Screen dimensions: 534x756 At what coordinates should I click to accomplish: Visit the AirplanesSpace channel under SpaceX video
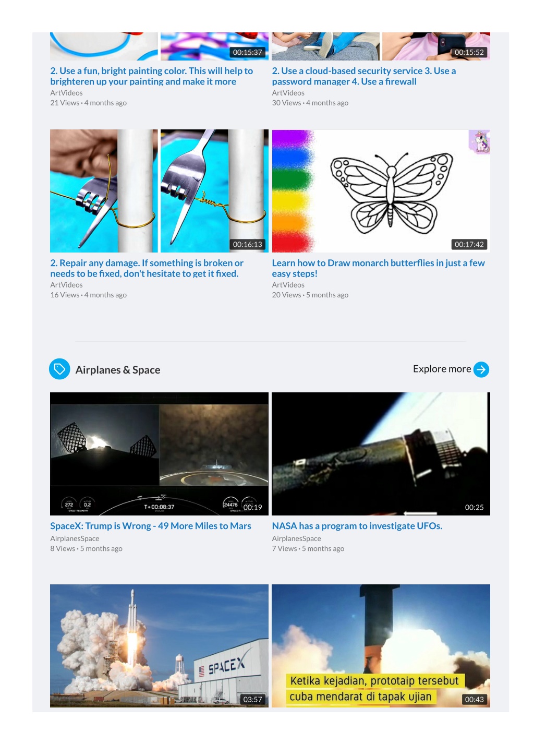75,538
